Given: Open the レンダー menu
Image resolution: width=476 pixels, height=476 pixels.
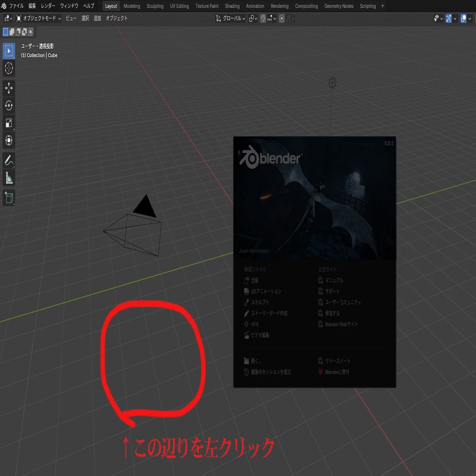Looking at the screenshot, I should (x=48, y=6).
